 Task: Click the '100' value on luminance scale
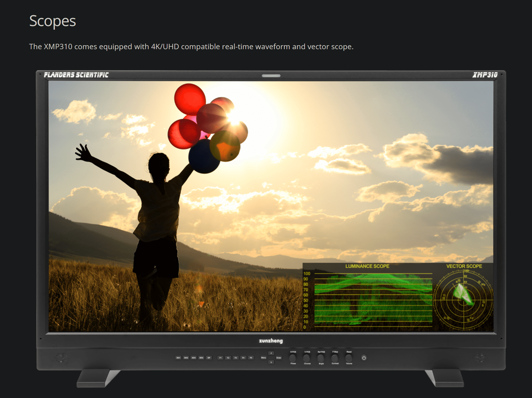tap(307, 274)
